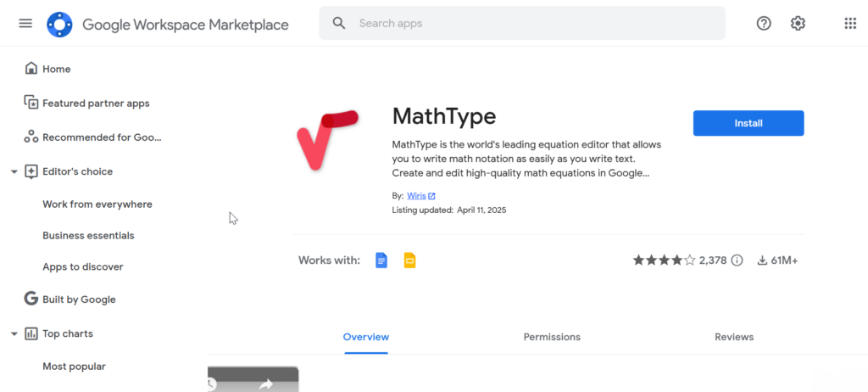
Task: Select the Overview tab
Action: click(366, 337)
